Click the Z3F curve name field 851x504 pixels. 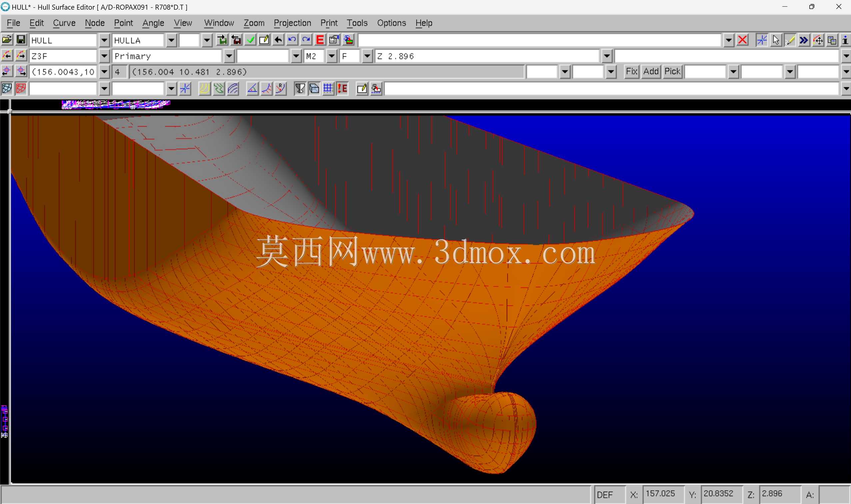pyautogui.click(x=64, y=56)
